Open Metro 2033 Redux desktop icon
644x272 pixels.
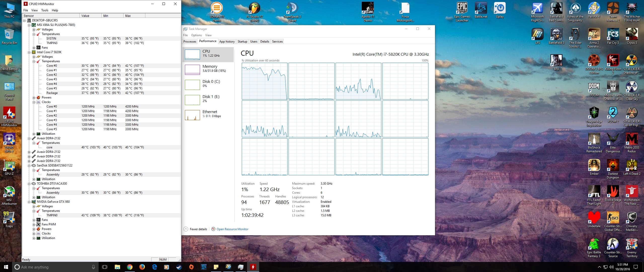[632, 143]
